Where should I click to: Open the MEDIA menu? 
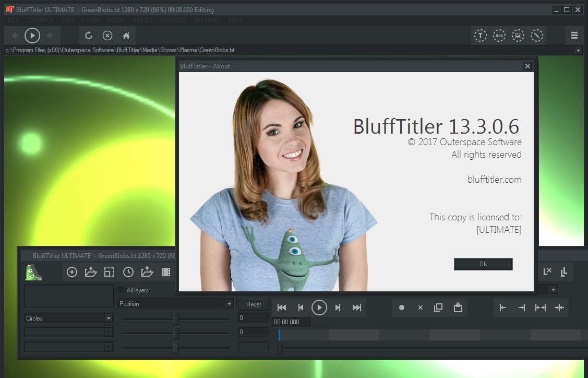click(x=116, y=20)
